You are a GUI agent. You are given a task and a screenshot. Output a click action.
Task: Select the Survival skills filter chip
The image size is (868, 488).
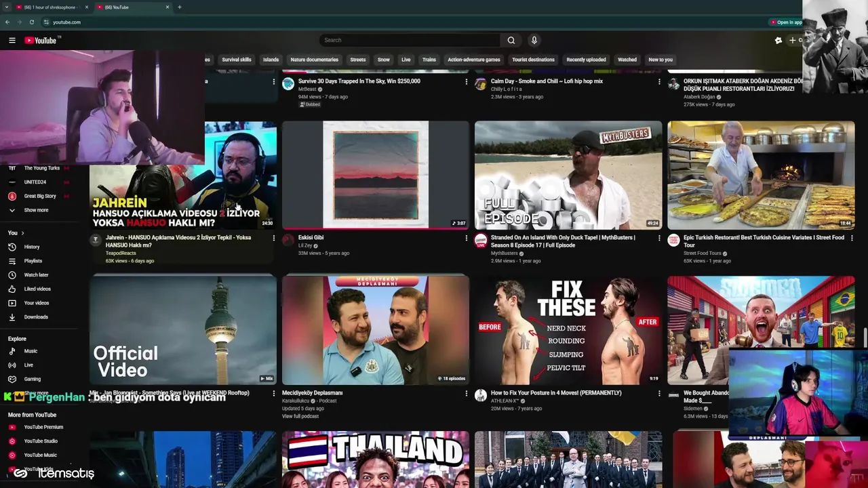coord(237,60)
